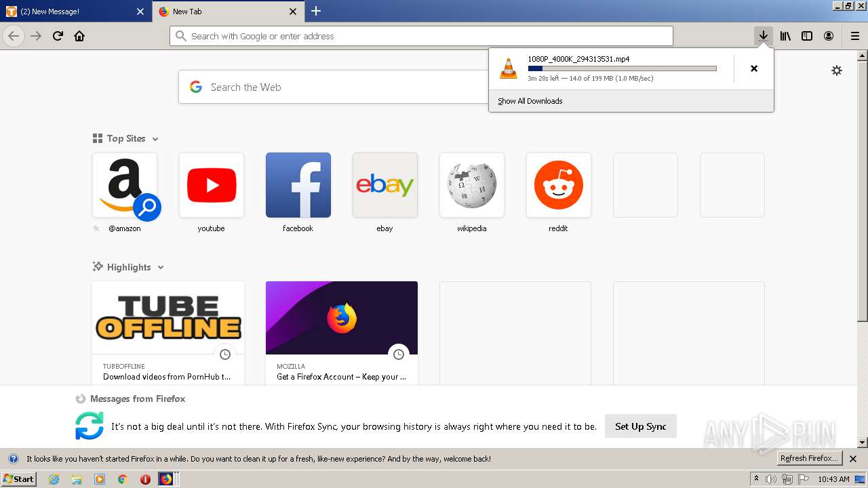The height and width of the screenshot is (488, 868).
Task: Open a new tab with plus button
Action: tap(316, 11)
